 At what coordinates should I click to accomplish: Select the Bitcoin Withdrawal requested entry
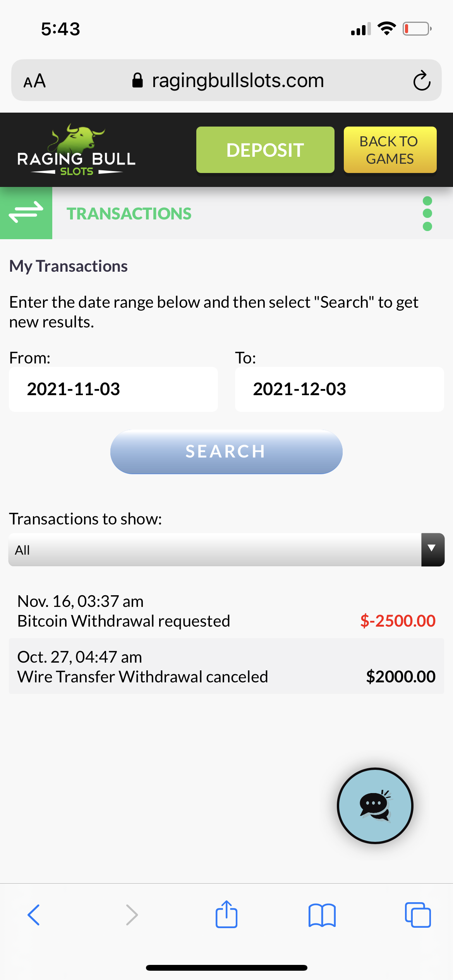(226, 611)
